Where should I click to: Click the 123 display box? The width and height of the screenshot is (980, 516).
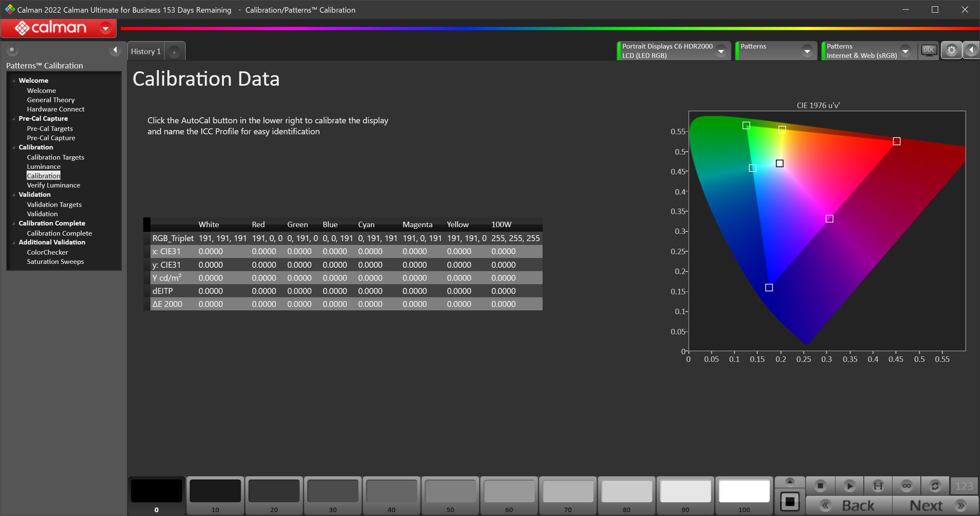coord(964,486)
